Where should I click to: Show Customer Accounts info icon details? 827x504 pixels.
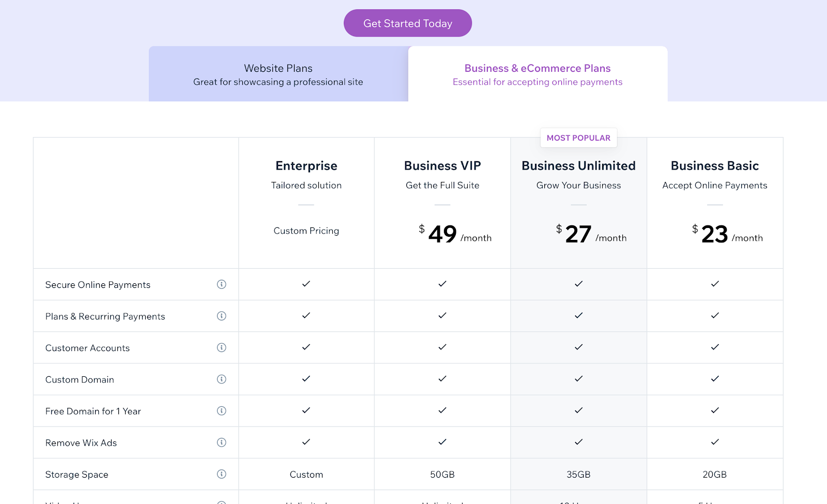[x=222, y=347]
